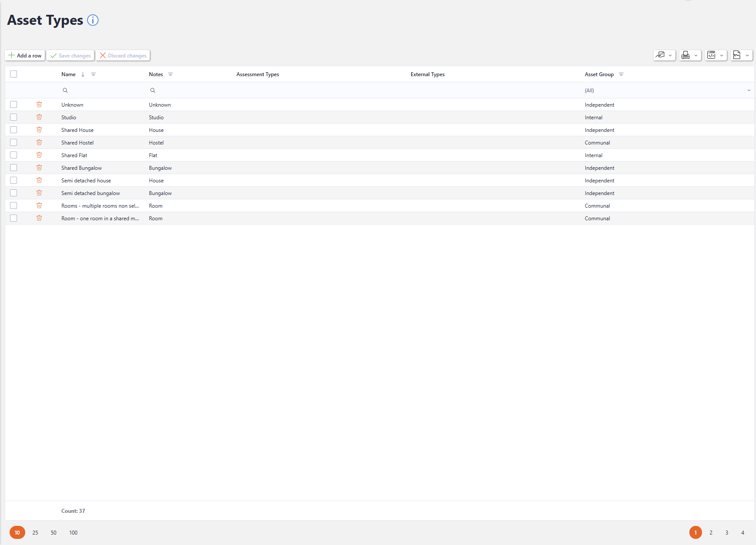Viewport: 756px width, 545px height.
Task: Sort by clicking the Name column header
Action: point(68,74)
